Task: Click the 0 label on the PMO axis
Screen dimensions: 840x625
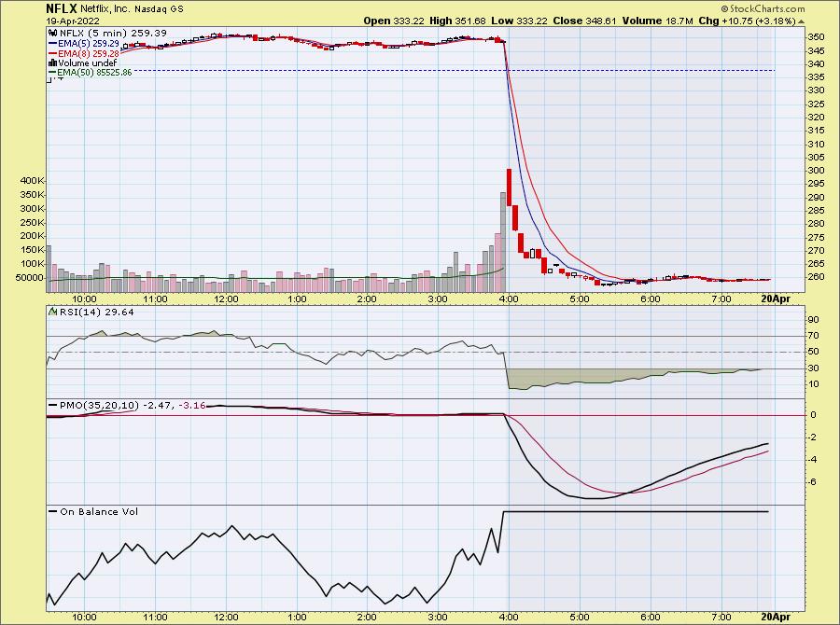Action: click(813, 414)
